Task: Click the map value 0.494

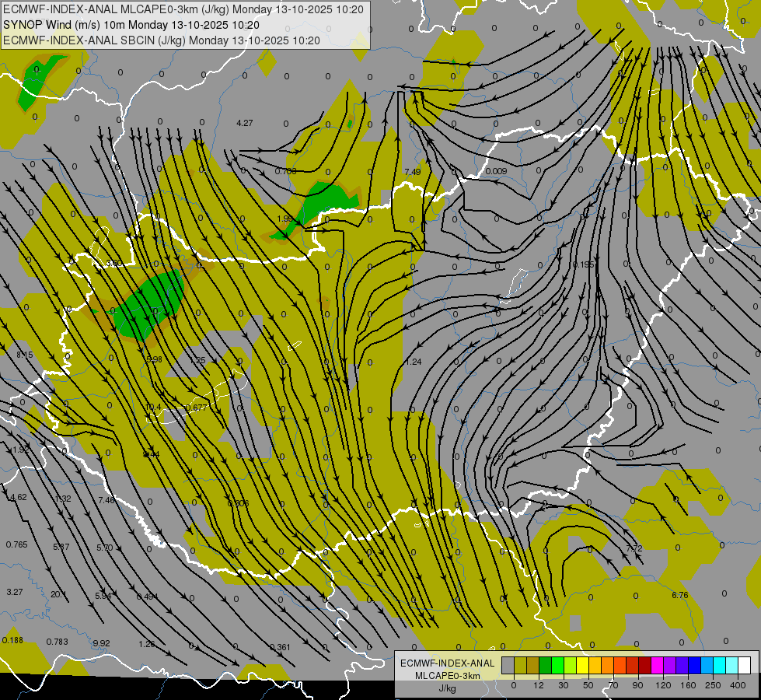Action: tap(148, 597)
